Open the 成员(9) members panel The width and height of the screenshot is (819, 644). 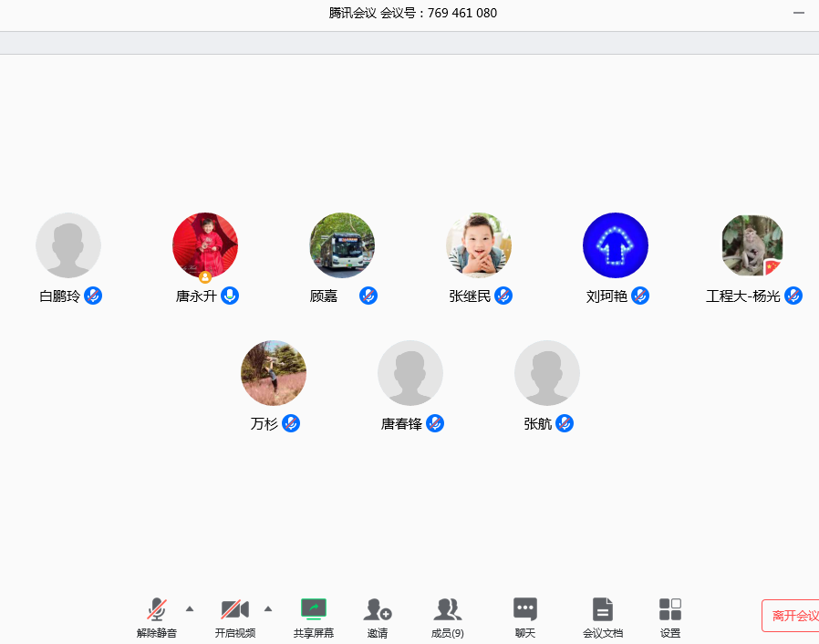pos(447,609)
